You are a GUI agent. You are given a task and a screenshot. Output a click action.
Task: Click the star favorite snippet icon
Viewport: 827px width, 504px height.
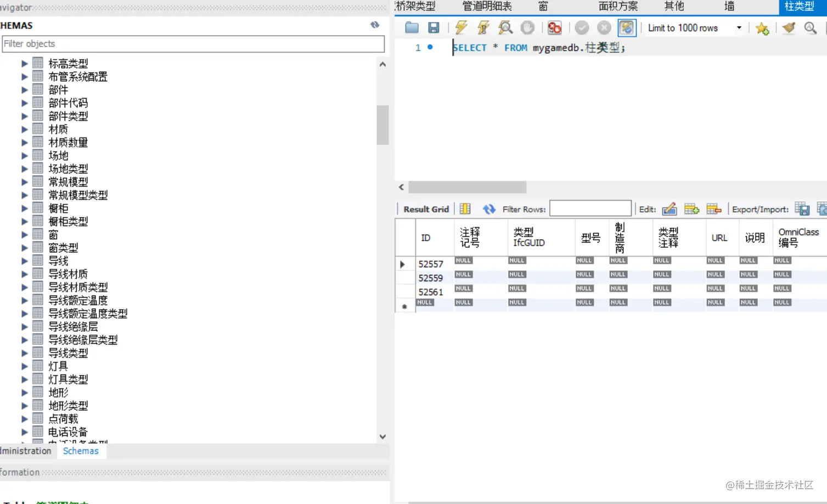click(x=762, y=28)
